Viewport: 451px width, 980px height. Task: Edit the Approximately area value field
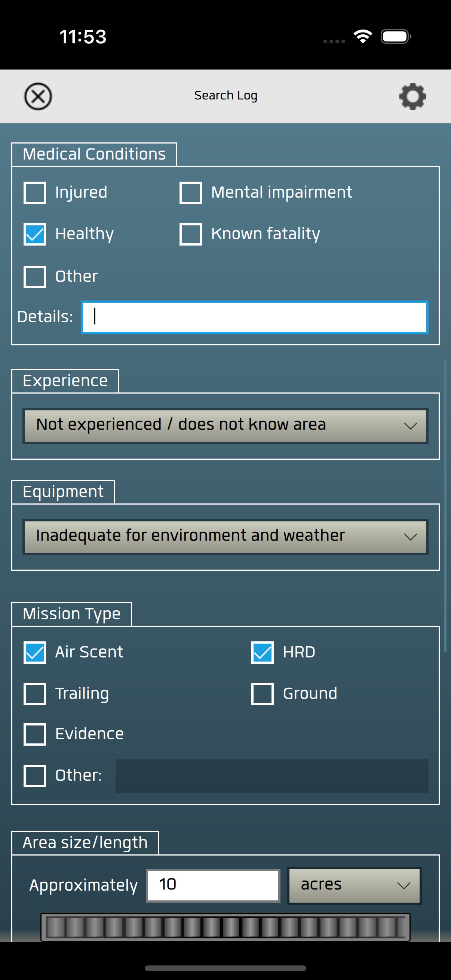tap(213, 885)
